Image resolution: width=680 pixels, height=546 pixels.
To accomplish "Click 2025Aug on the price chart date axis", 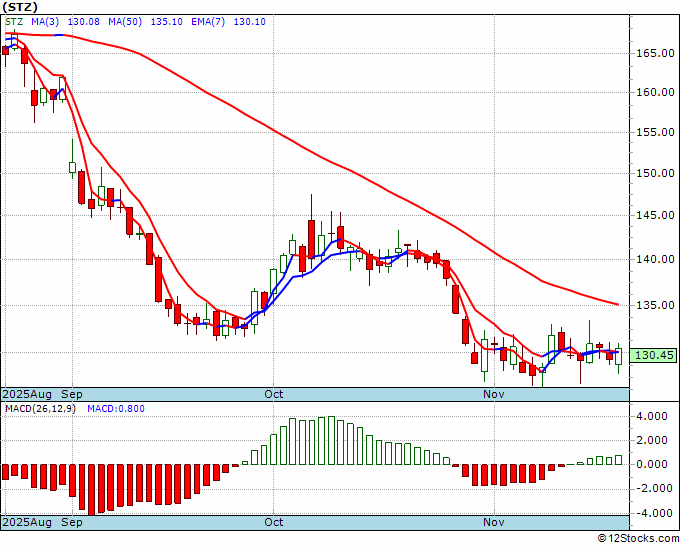I will pos(27,394).
